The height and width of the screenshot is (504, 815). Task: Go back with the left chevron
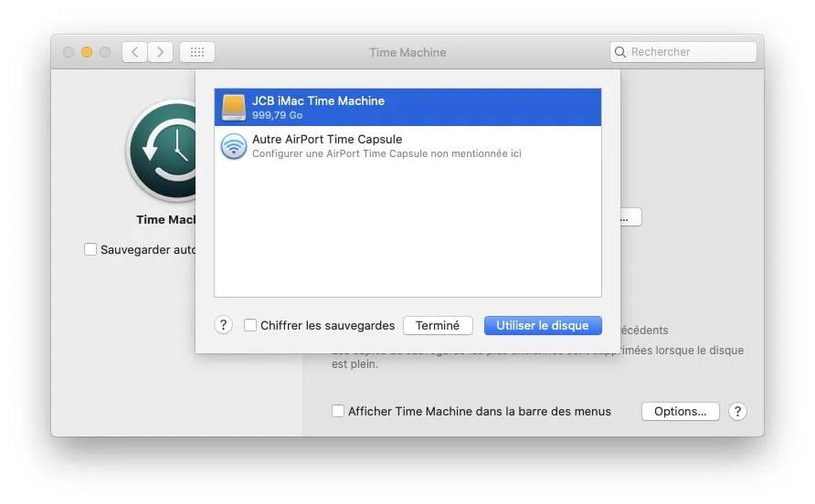134,52
